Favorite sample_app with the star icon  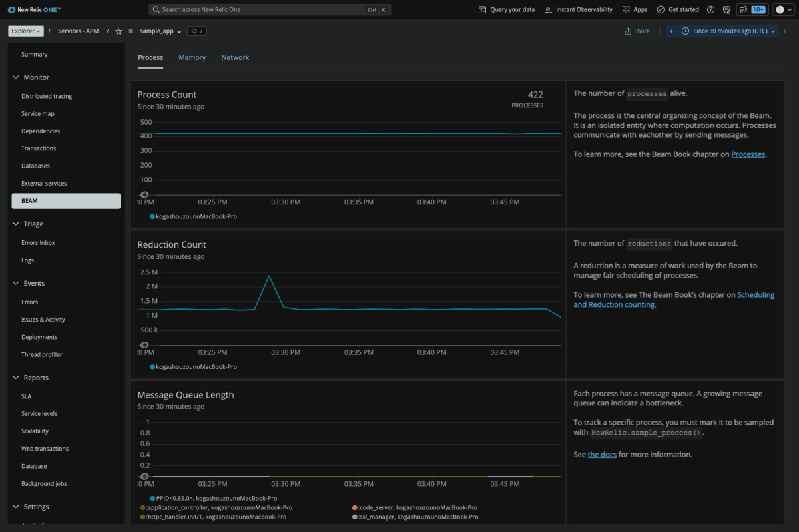pyautogui.click(x=119, y=31)
